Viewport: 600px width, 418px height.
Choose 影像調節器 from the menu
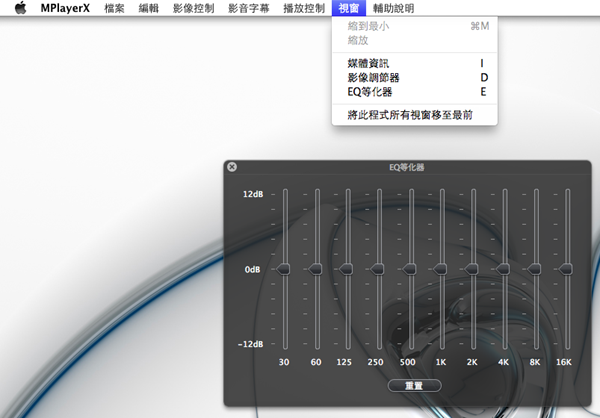click(x=415, y=78)
